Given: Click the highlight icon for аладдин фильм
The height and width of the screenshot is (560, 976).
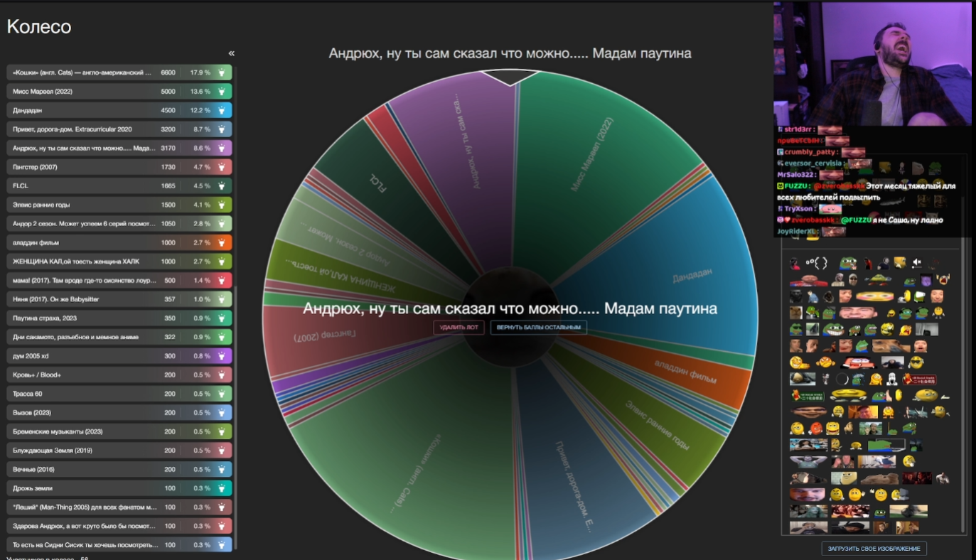Looking at the screenshot, I should click(x=222, y=242).
